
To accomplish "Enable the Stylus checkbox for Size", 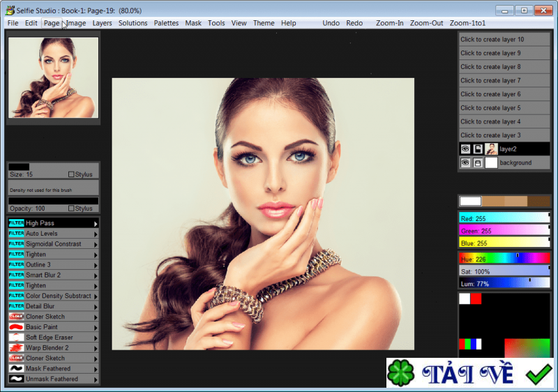I will pyautogui.click(x=71, y=174).
